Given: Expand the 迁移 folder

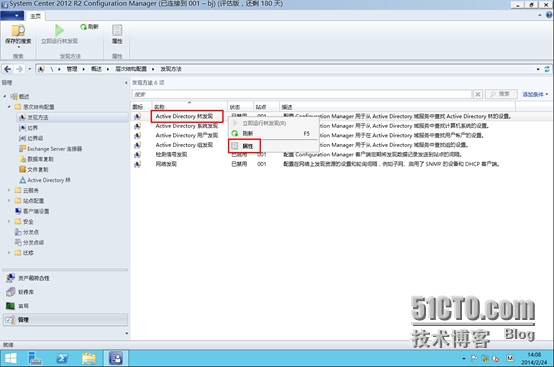Looking at the screenshot, I should coord(9,253).
